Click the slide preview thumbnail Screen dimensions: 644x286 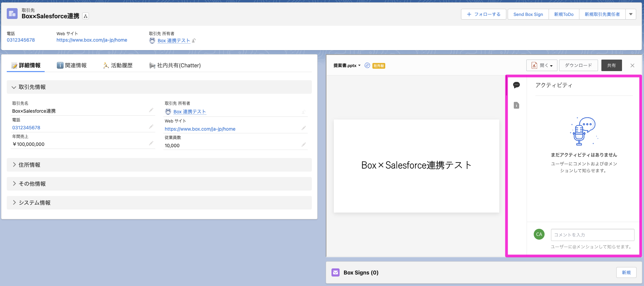pyautogui.click(x=416, y=166)
